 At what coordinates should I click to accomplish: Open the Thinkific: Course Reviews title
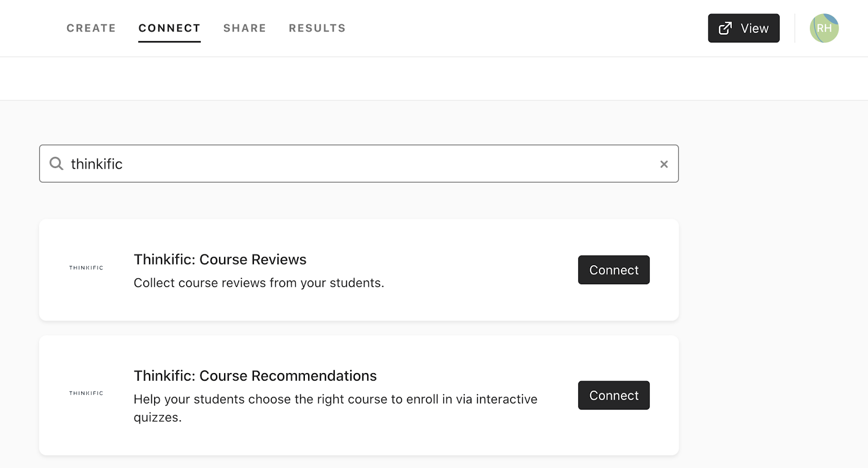click(220, 259)
